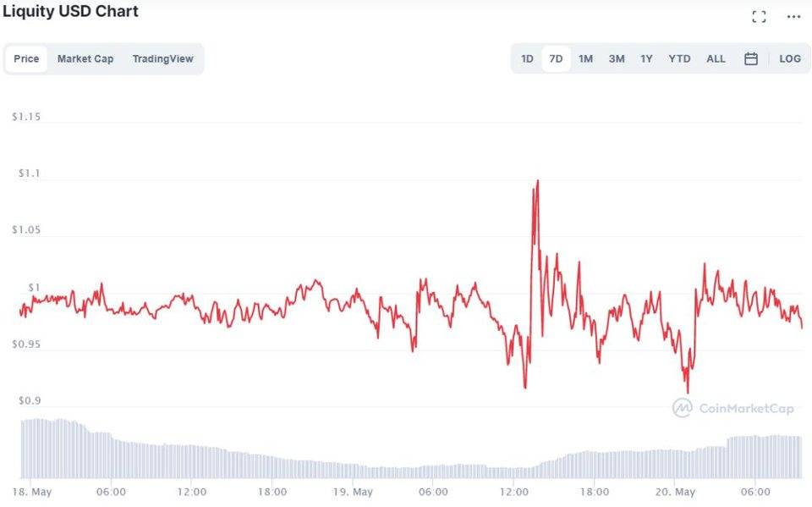Open the TradingView tab

162,58
